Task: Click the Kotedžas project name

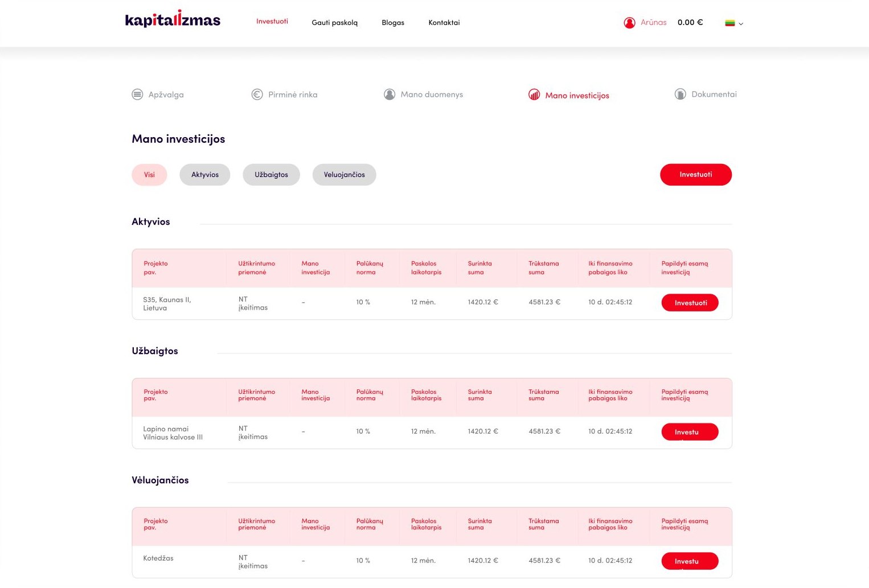Action: click(158, 558)
